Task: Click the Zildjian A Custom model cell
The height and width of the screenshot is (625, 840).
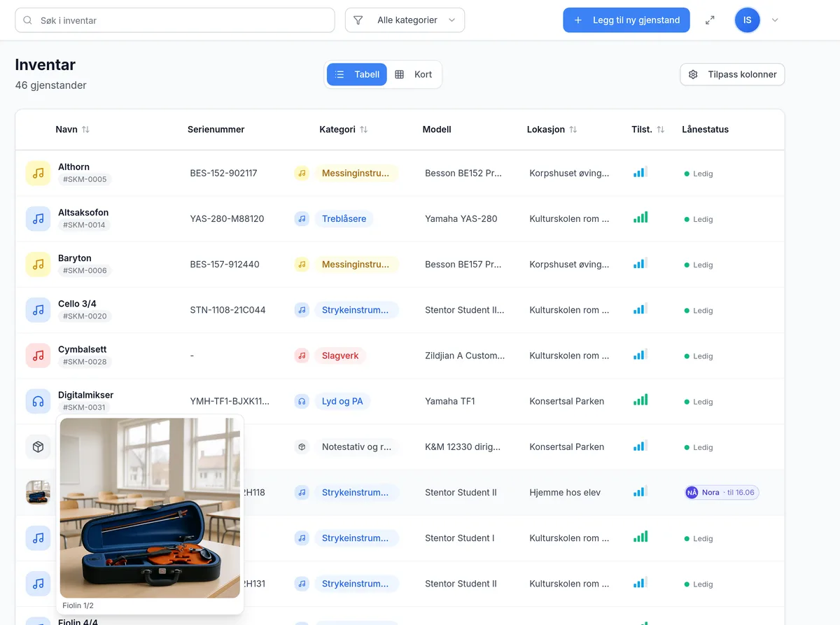Action: pyautogui.click(x=465, y=356)
